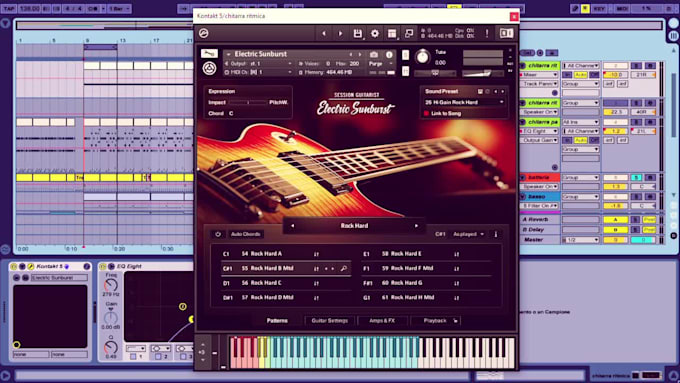Click the latch power icon beside Auto Chords

pos(218,234)
